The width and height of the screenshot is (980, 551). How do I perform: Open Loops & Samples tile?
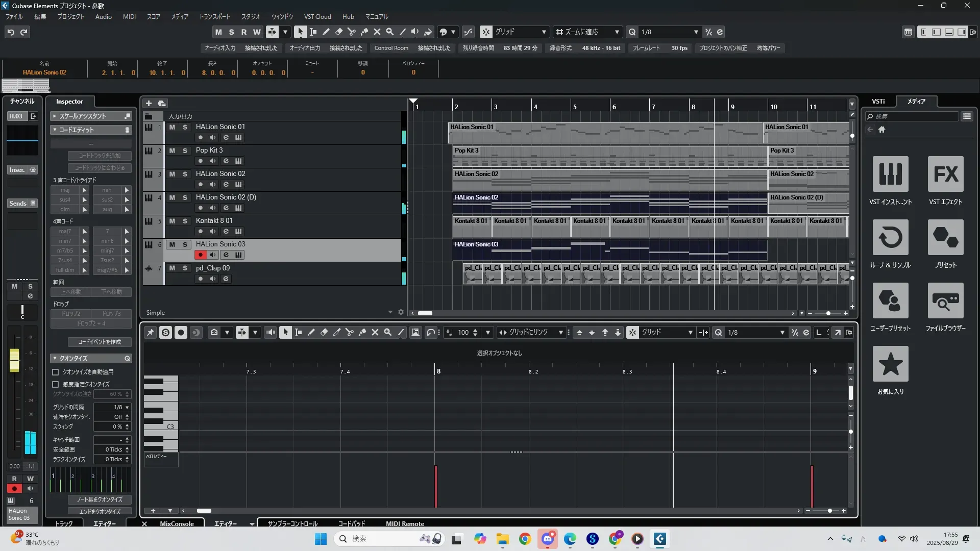pos(890,238)
